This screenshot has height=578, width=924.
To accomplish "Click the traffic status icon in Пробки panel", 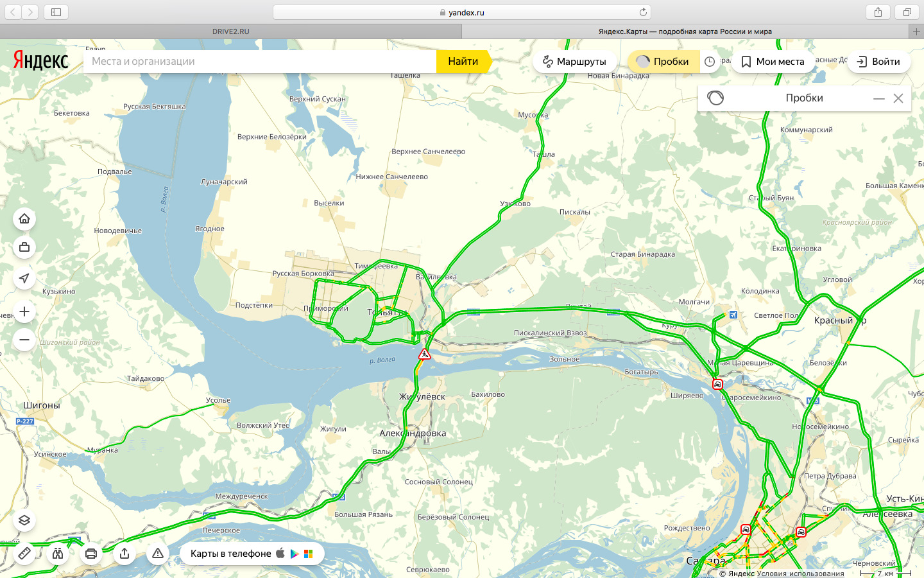I will click(x=715, y=98).
